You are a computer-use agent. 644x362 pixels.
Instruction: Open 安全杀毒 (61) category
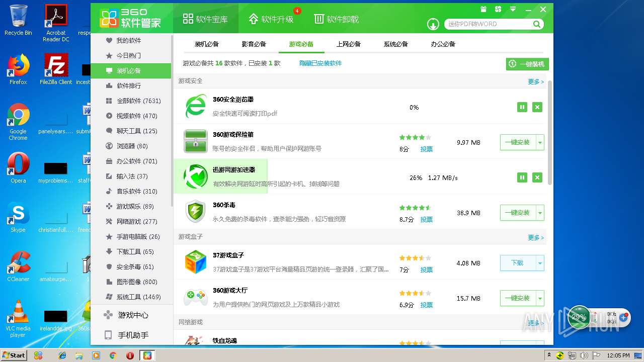coord(131,266)
